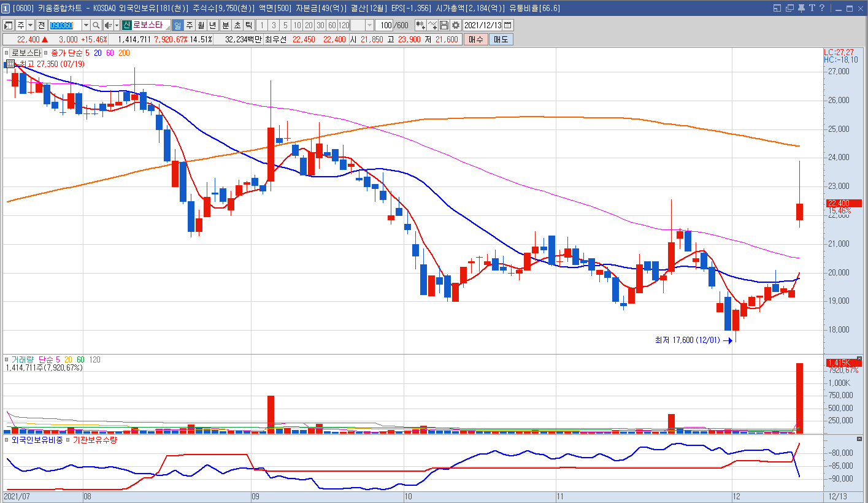Select 분 minute chart period

pyautogui.click(x=226, y=25)
